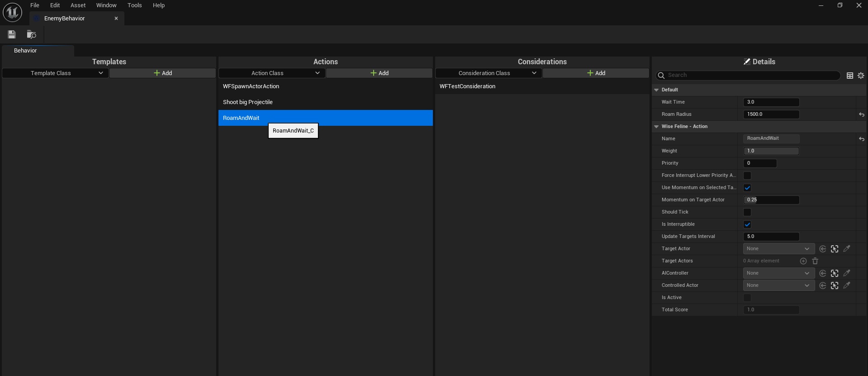Select the Target Actor in viewport
Viewport: 868px width, 376px height.
pyautogui.click(x=835, y=249)
